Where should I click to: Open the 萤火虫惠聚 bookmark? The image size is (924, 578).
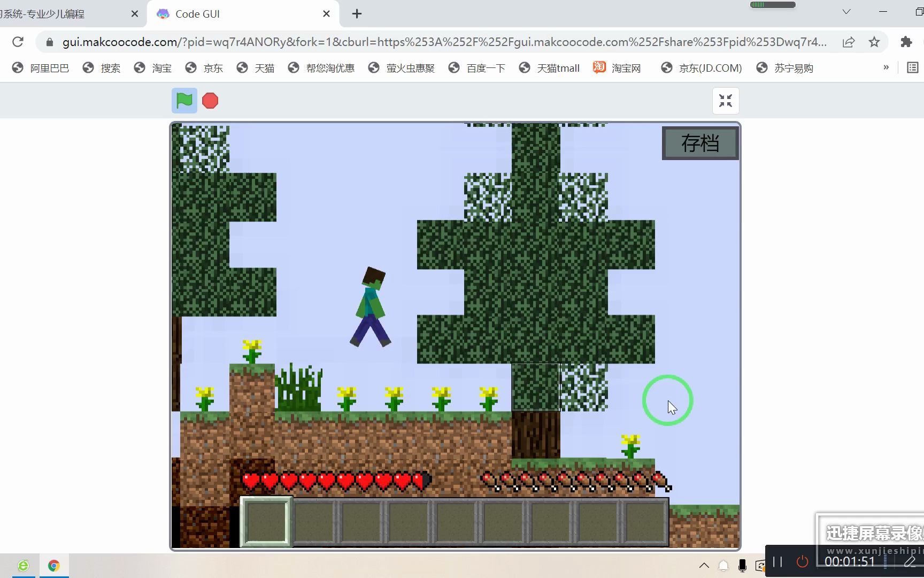tap(402, 68)
